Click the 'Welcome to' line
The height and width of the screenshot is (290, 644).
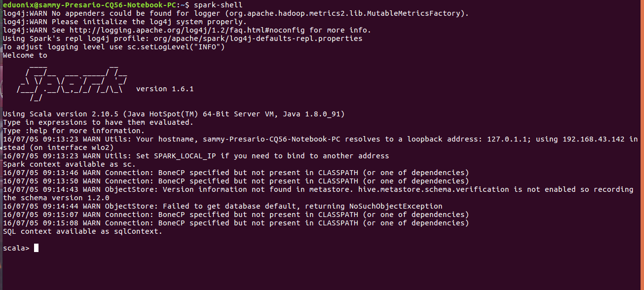coord(25,55)
